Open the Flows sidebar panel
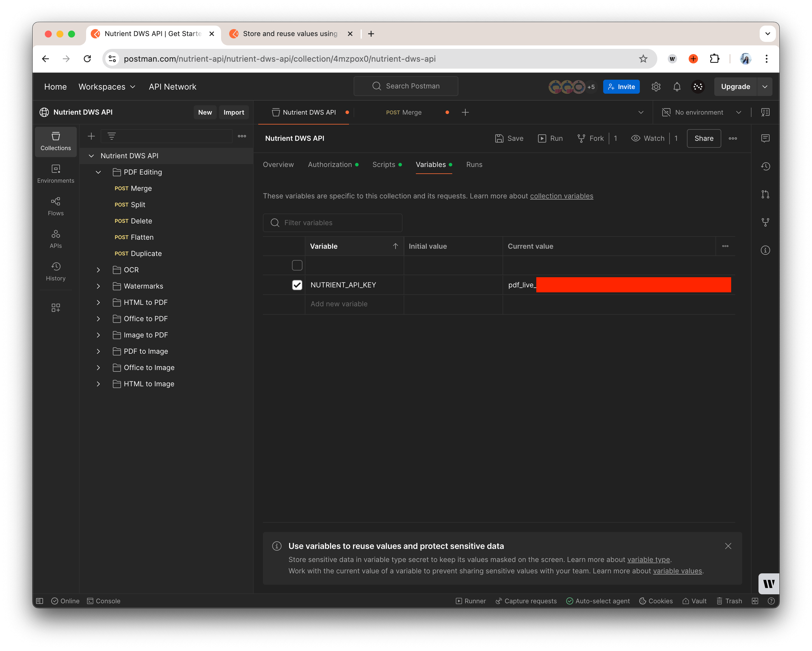 (x=55, y=206)
